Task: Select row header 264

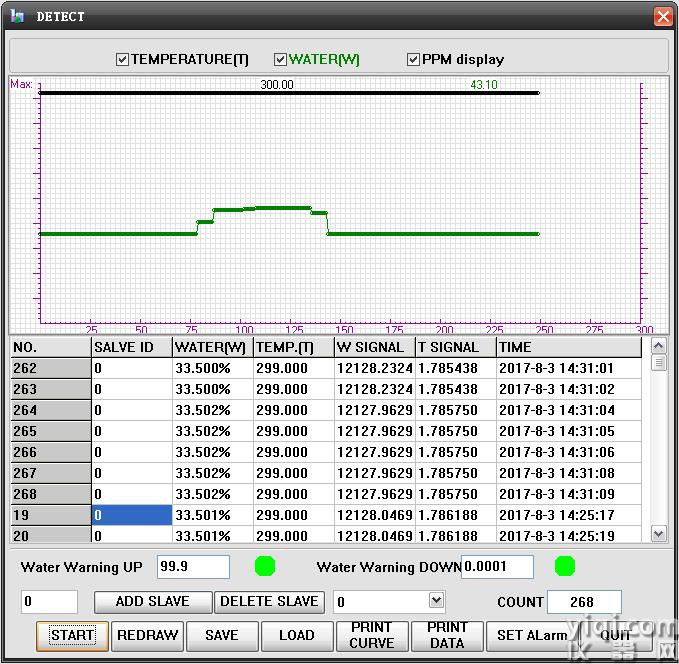Action: click(51, 410)
